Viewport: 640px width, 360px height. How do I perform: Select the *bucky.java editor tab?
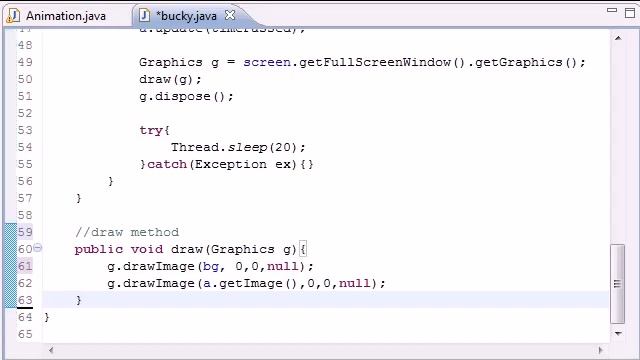186,16
